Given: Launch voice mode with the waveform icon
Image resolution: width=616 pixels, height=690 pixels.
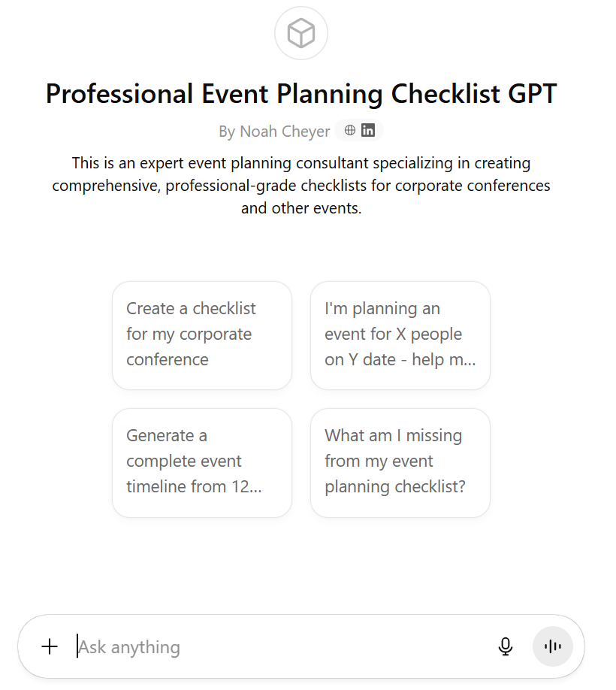Looking at the screenshot, I should (552, 646).
